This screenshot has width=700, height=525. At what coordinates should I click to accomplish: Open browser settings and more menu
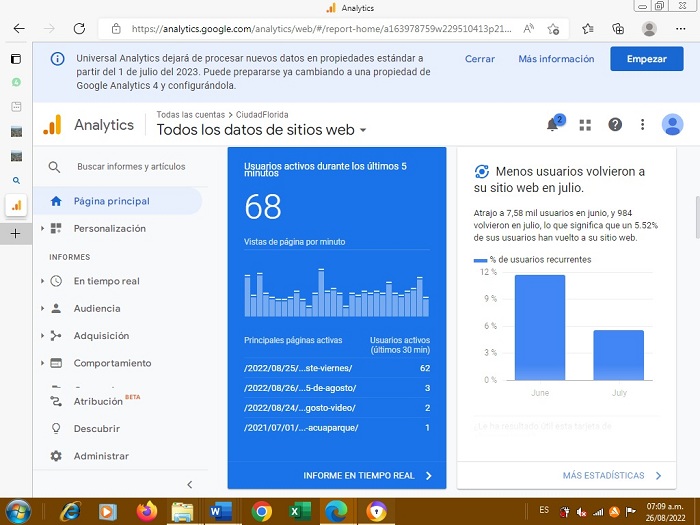680,29
